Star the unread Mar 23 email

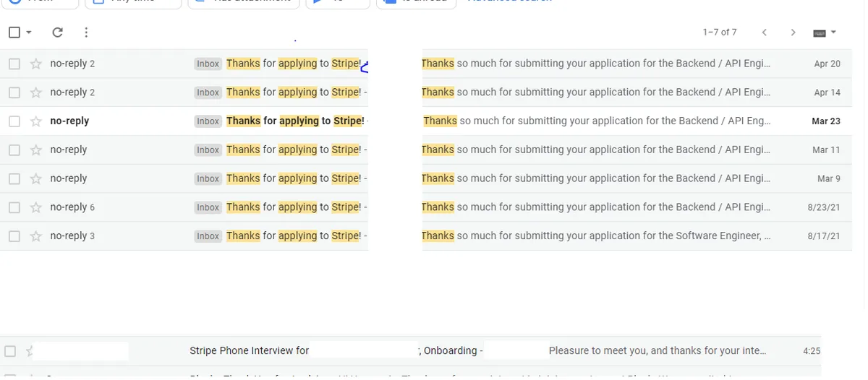coord(36,121)
